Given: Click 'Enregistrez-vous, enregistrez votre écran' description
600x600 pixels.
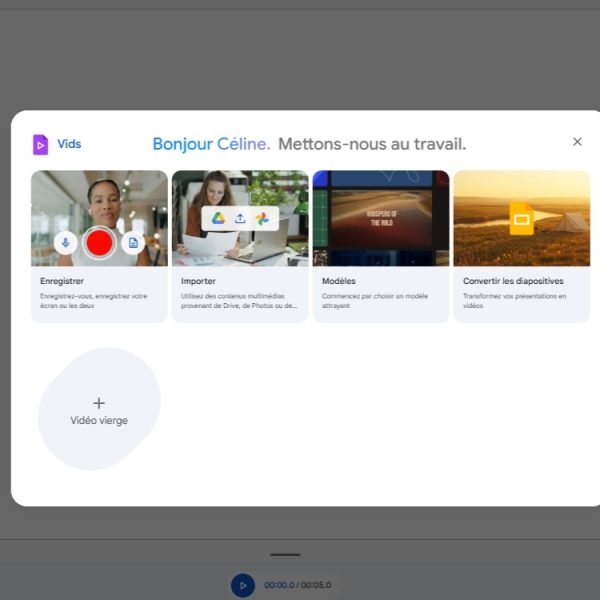Looking at the screenshot, I should 93,301.
